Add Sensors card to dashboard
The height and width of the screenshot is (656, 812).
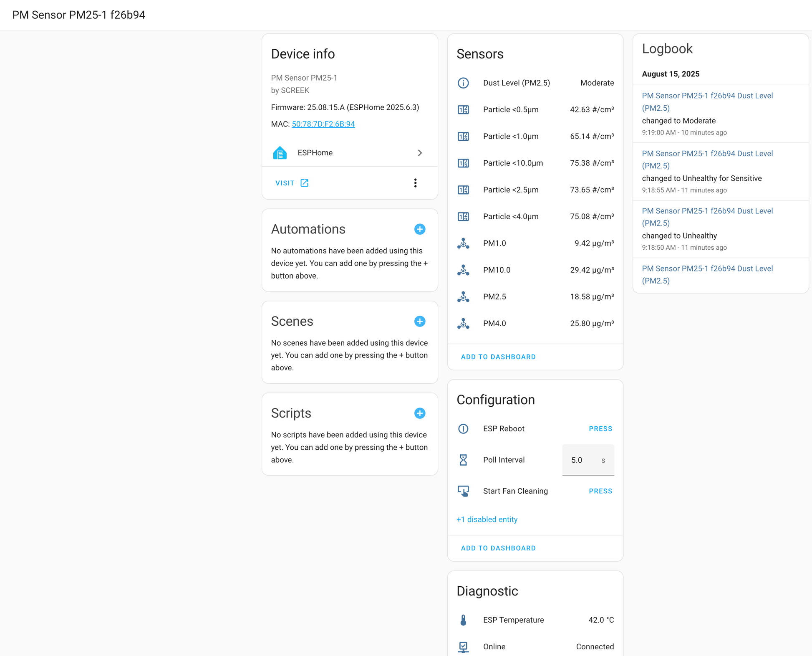(498, 357)
